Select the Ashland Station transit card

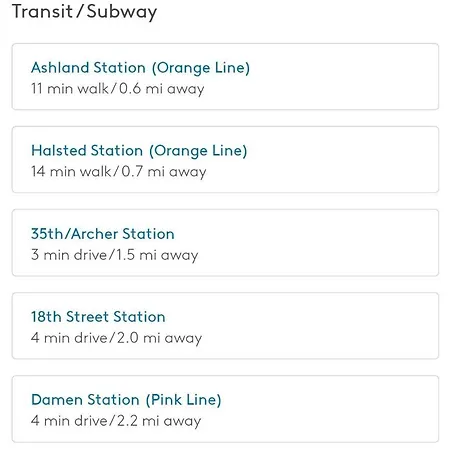(x=225, y=76)
